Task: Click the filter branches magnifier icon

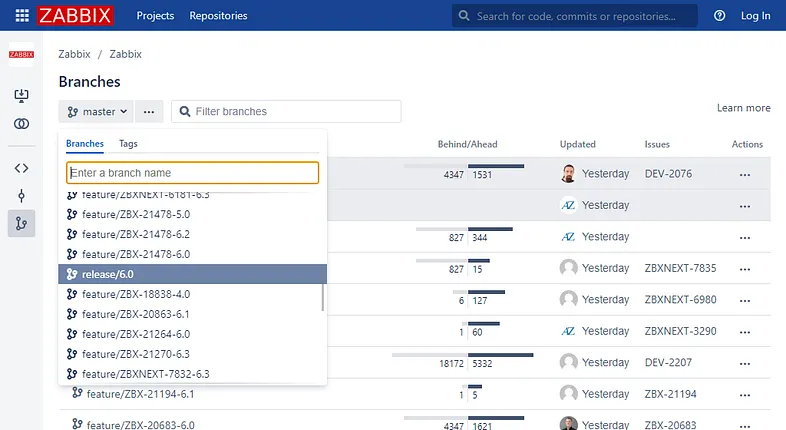Action: click(184, 111)
